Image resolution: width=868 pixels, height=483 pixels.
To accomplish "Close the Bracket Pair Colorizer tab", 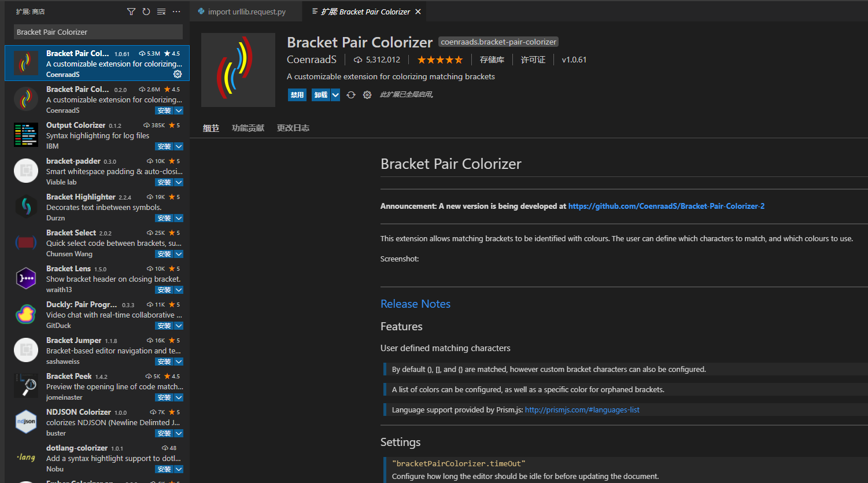I will 418,12.
